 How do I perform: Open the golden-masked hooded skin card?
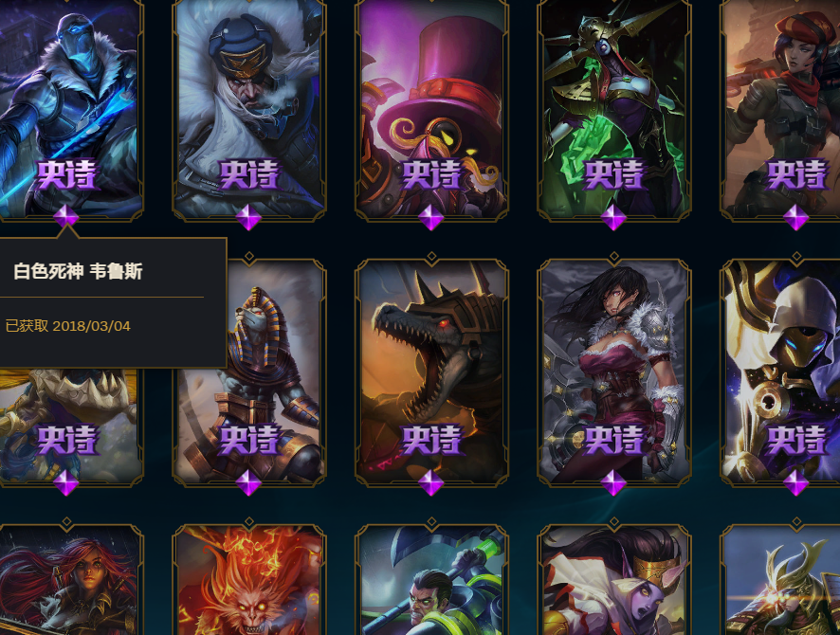coord(780,373)
